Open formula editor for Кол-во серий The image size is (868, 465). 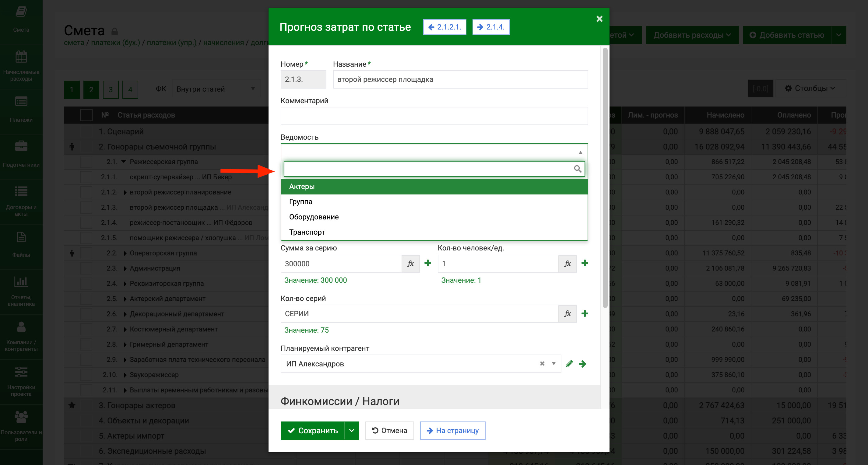568,313
